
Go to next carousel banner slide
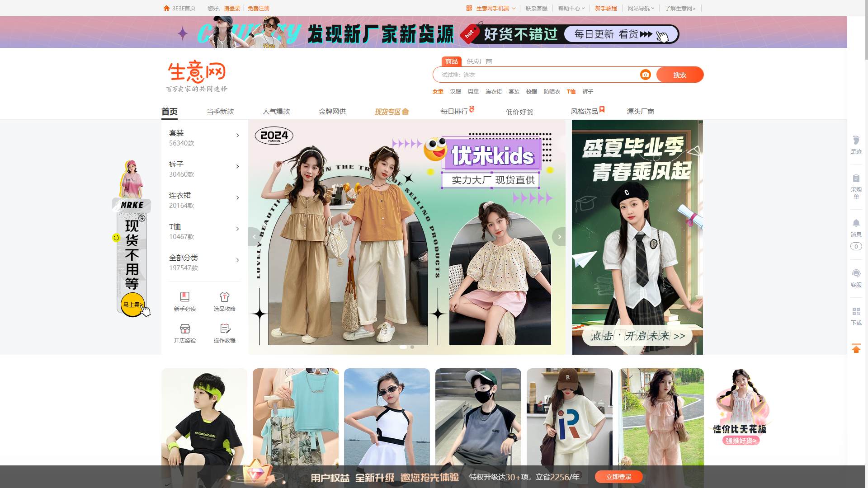pos(559,237)
